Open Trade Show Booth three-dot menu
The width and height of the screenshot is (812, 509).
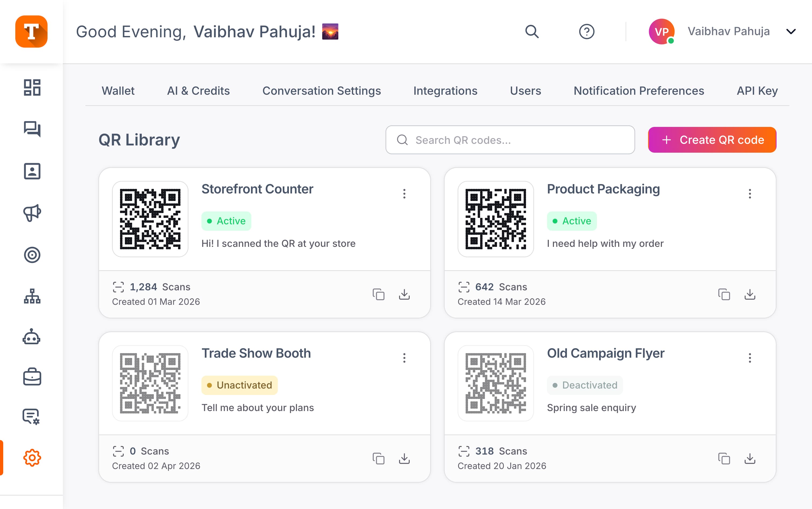click(404, 358)
